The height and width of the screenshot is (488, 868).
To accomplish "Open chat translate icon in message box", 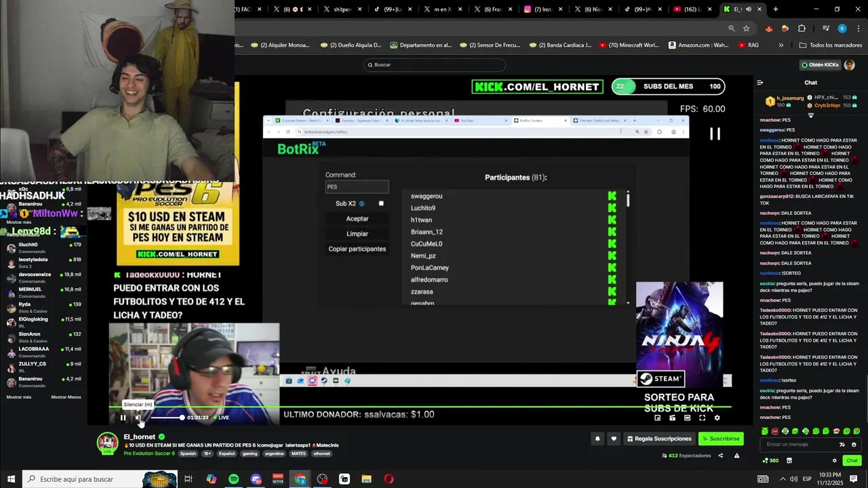I will tap(842, 445).
